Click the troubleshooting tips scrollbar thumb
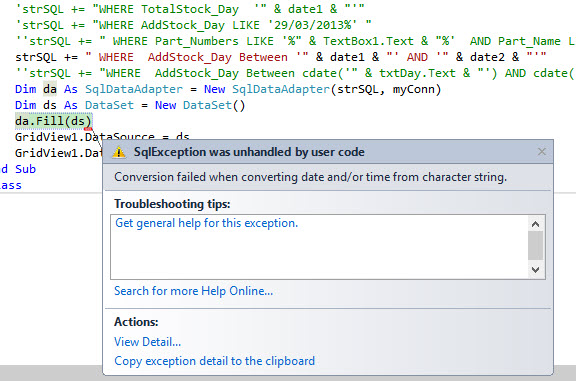The width and height of the screenshot is (576, 381). point(536,245)
